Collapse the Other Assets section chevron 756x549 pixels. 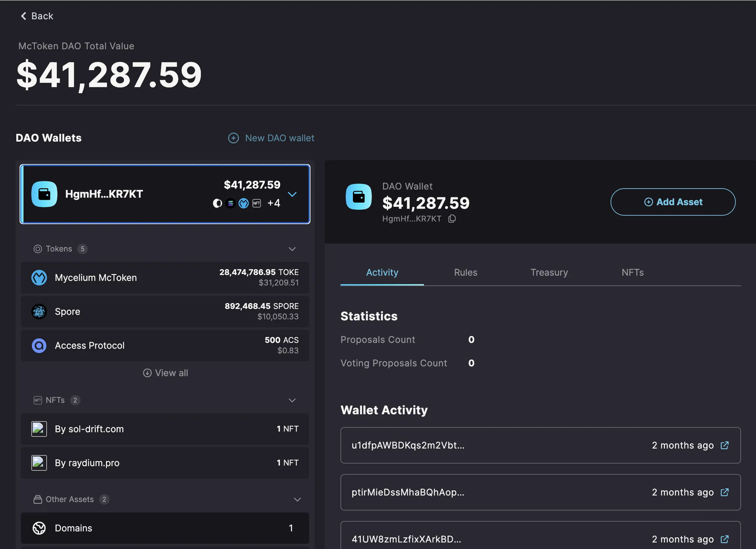(x=297, y=500)
